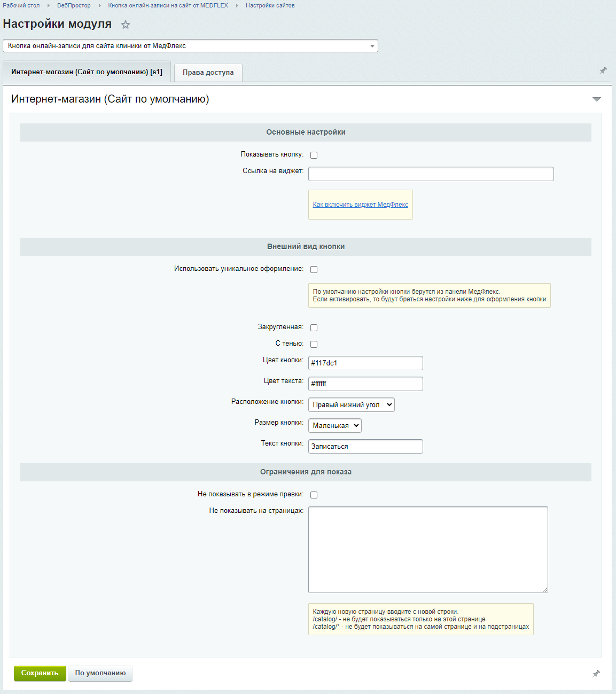616x694 pixels.
Task: Open the Размер кнопки dropdown
Action: (x=335, y=425)
